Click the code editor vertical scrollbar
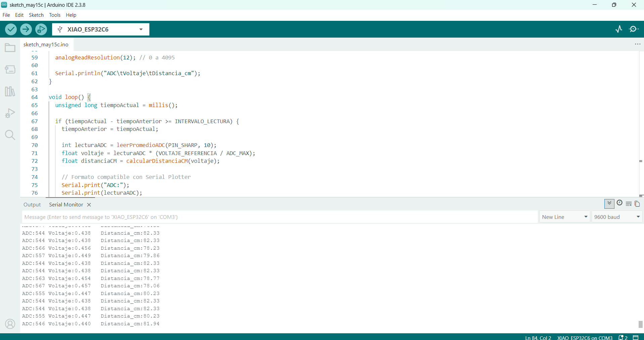 641,124
